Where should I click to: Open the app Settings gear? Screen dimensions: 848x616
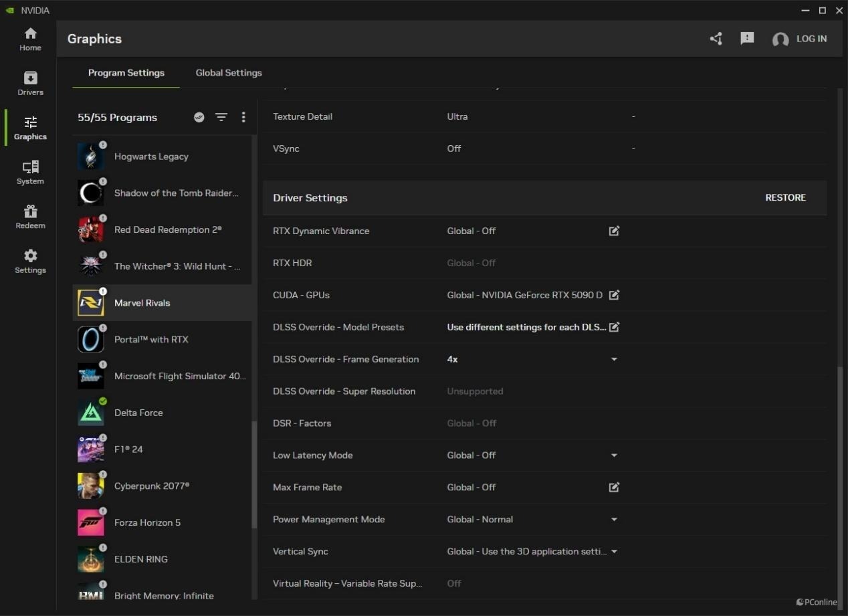click(30, 262)
